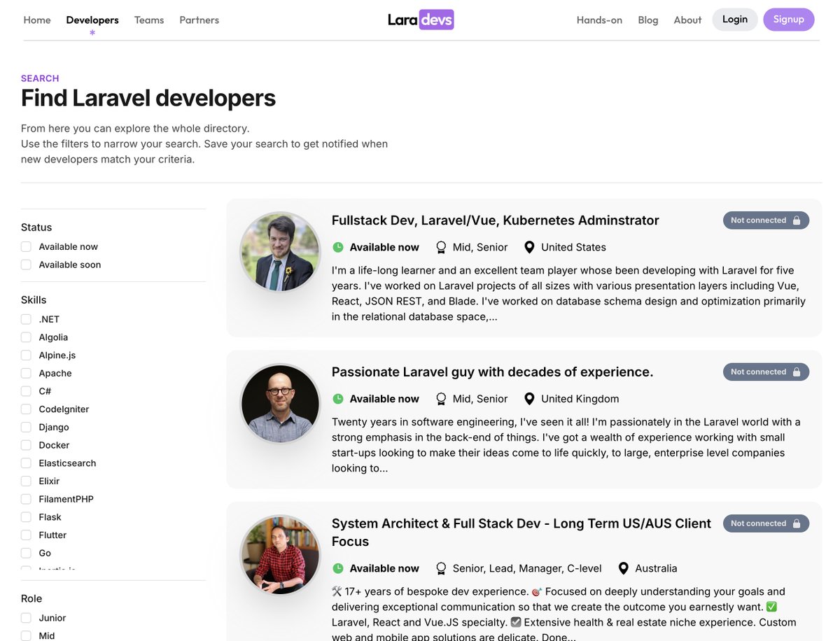Viewport: 840px width, 641px height.
Task: Click the Laradevs logo
Action: point(421,20)
